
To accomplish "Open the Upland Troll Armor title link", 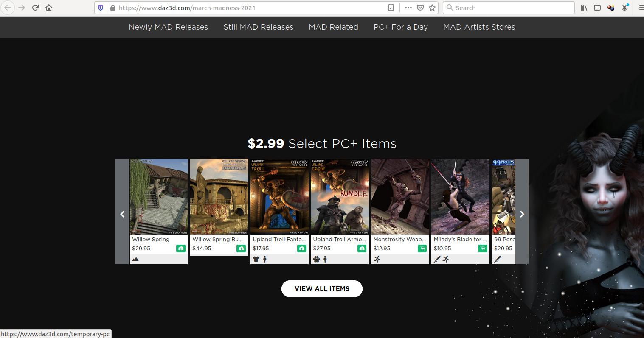I will pyautogui.click(x=340, y=239).
